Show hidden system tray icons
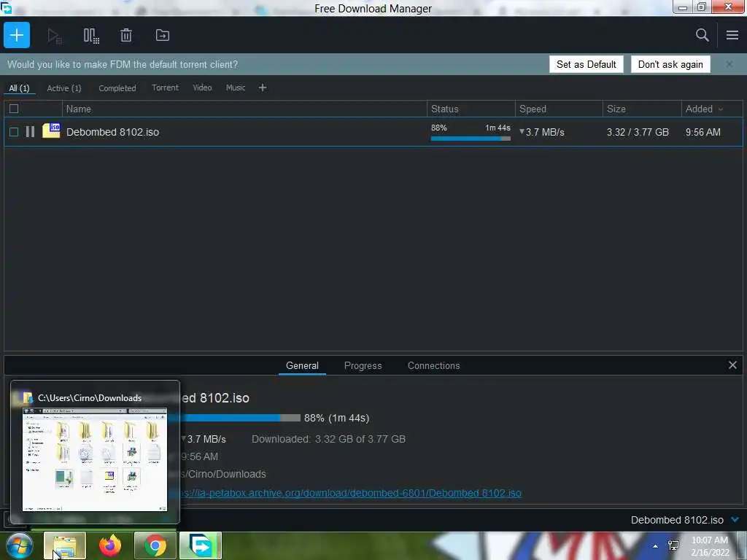747x560 pixels. pyautogui.click(x=656, y=546)
